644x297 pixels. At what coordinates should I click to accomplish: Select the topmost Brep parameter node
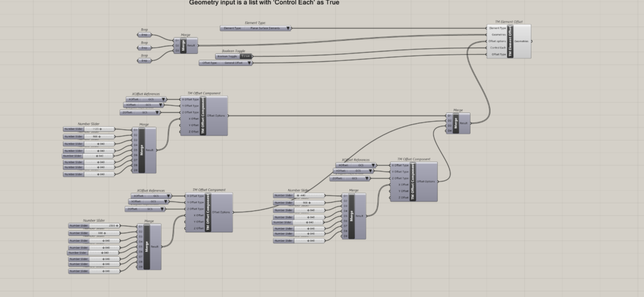[x=144, y=35]
